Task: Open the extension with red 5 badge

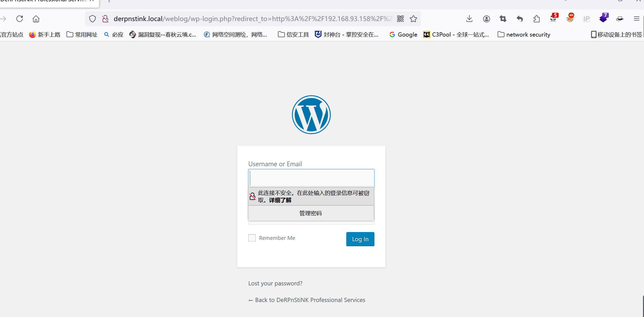Action: point(554,18)
